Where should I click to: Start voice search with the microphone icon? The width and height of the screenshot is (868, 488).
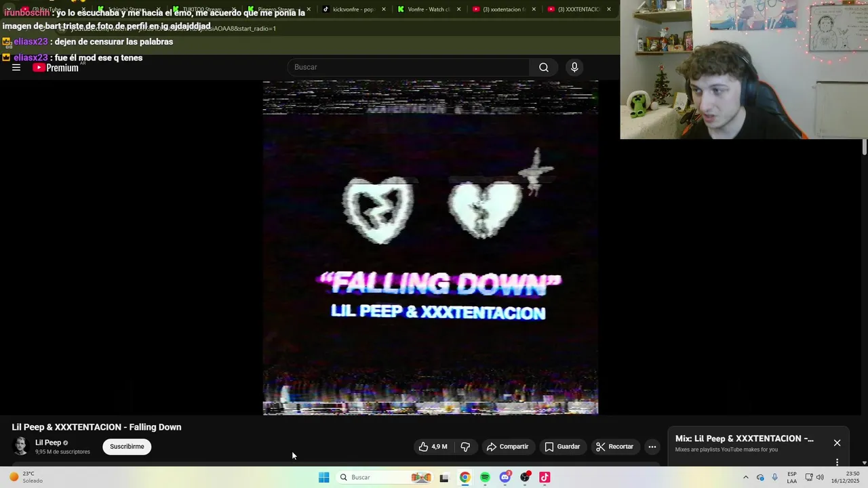tap(574, 67)
